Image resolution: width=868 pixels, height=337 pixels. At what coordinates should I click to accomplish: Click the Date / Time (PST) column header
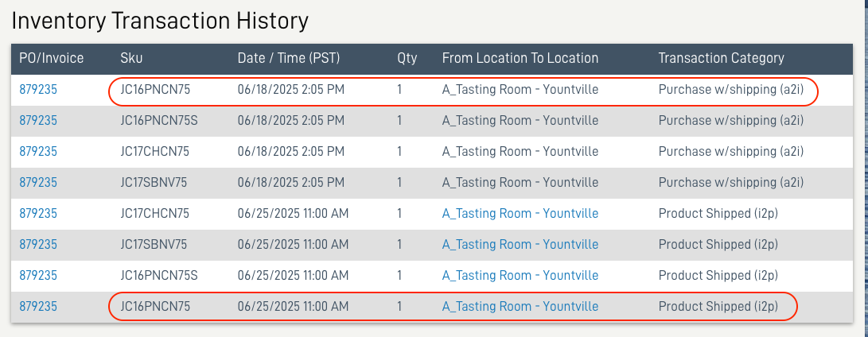coord(289,58)
